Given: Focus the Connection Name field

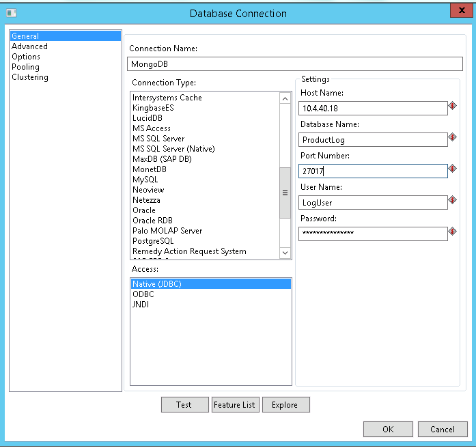Looking at the screenshot, I should (x=295, y=64).
